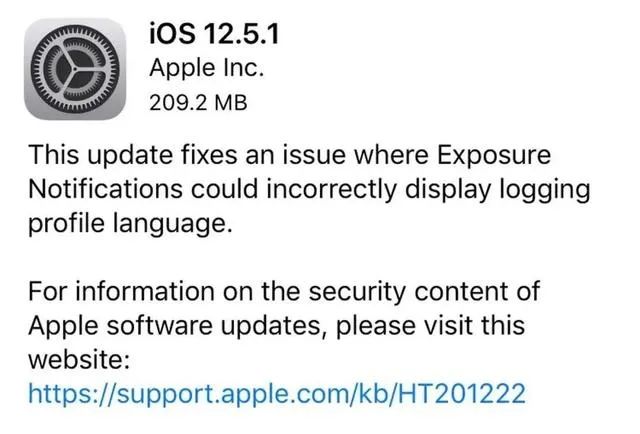Tap the 209.2 MB update size text

[198, 102]
